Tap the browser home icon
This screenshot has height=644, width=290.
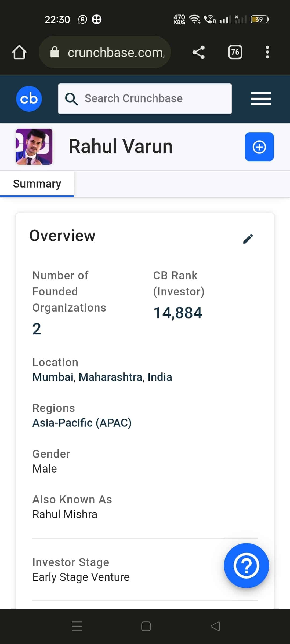point(19,52)
